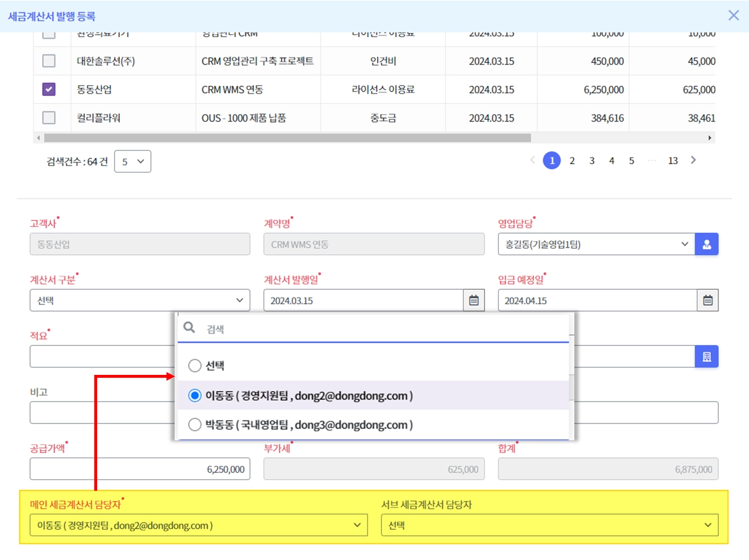Go to page 4 of results

tap(611, 161)
